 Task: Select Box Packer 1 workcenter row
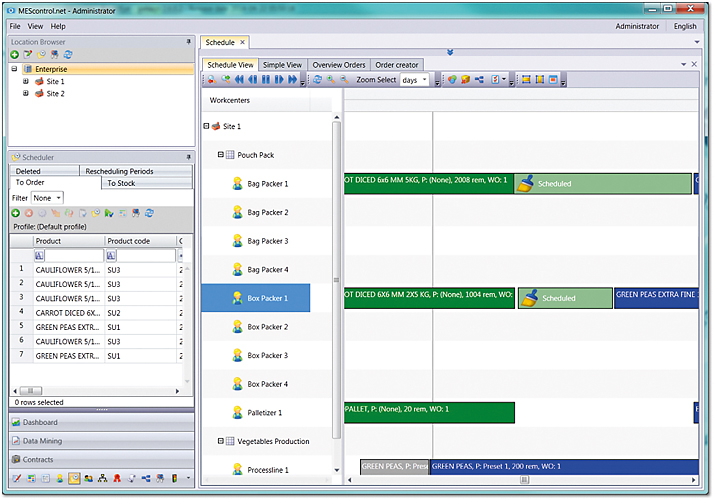(256, 298)
